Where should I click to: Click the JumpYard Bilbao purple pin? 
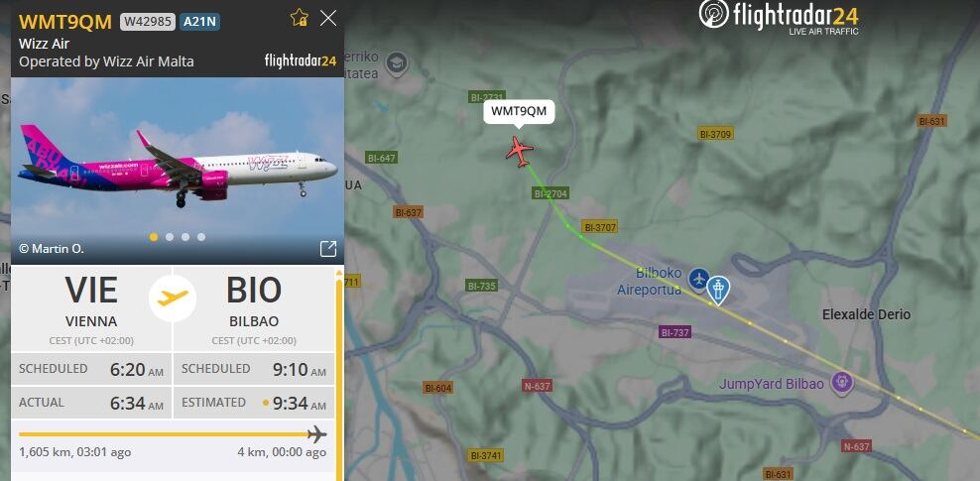(842, 382)
